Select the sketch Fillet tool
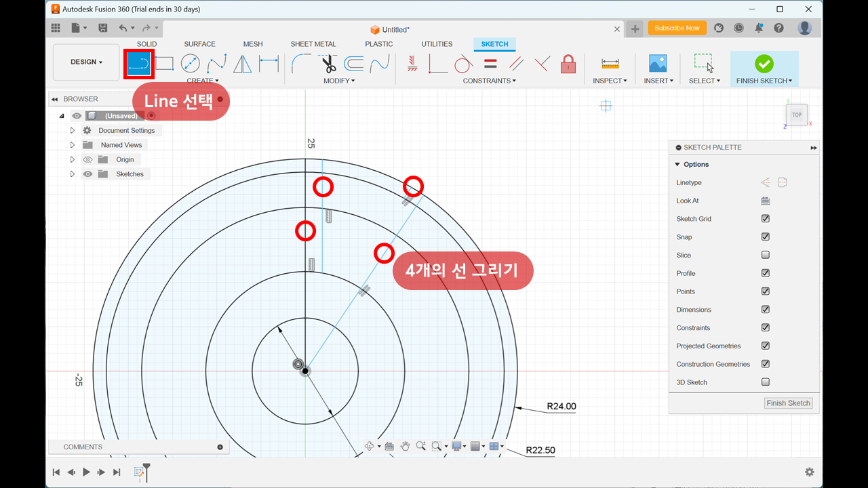 pyautogui.click(x=301, y=64)
